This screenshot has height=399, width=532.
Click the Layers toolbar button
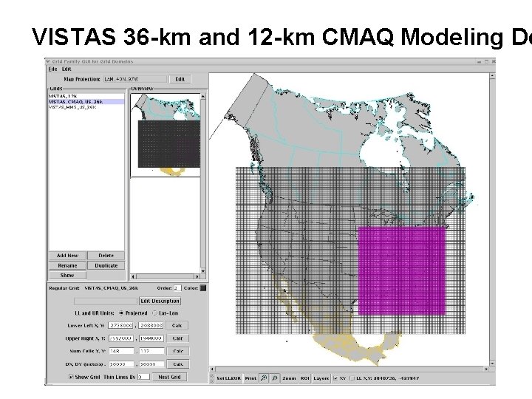click(x=321, y=378)
